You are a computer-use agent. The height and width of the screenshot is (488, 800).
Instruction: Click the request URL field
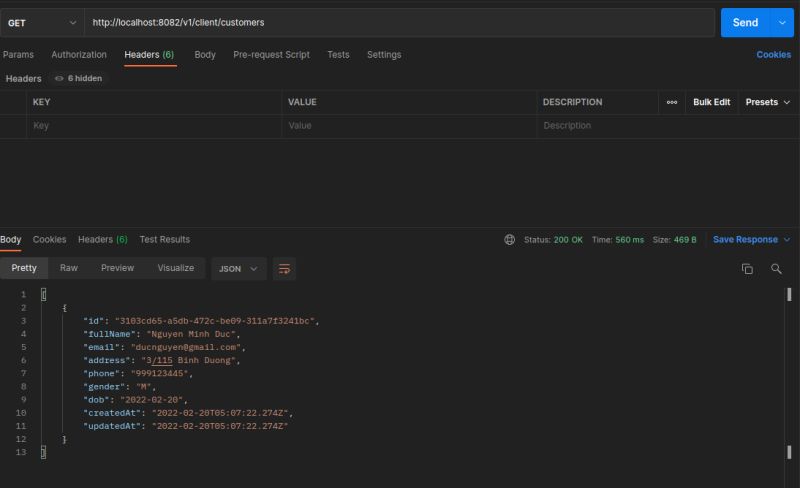[x=399, y=22]
